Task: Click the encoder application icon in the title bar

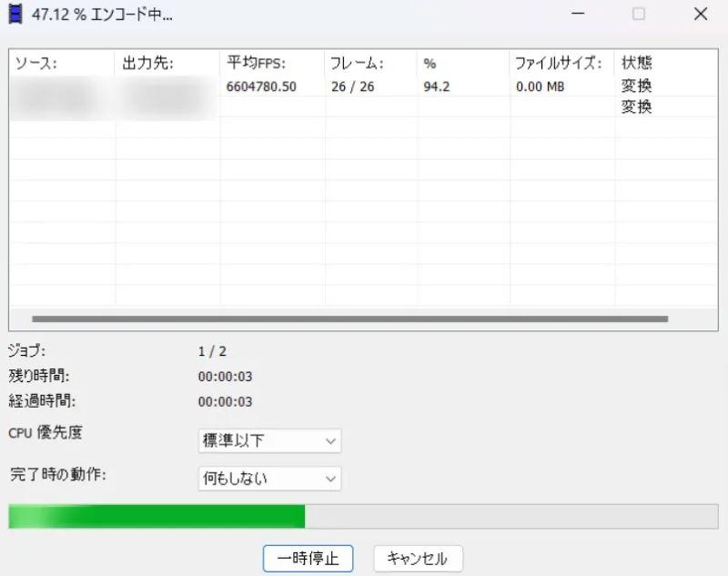Action: click(x=15, y=15)
